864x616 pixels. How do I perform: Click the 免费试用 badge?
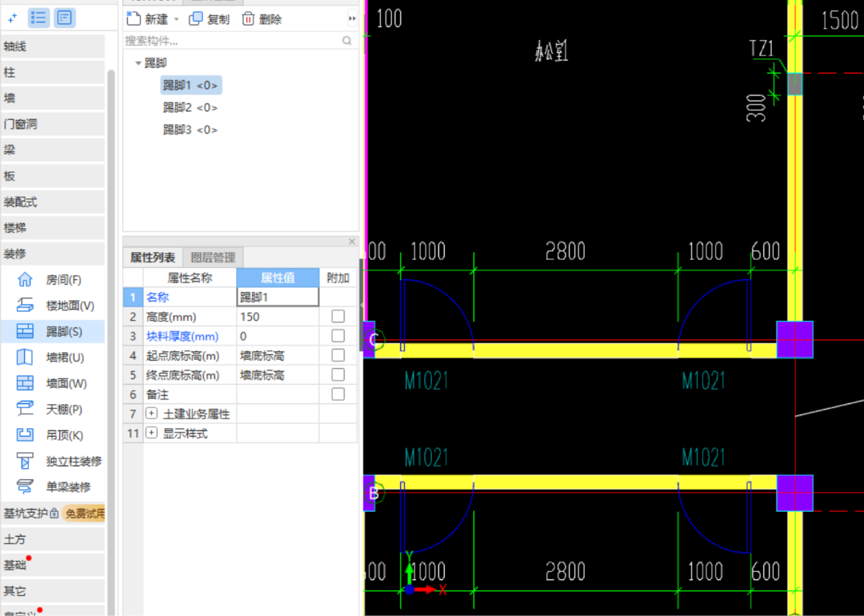(84, 514)
